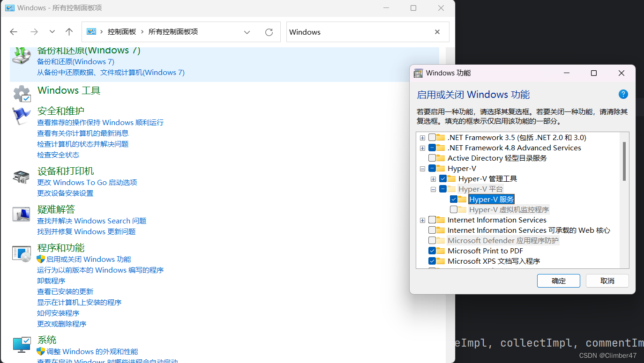Screen dimensions: 644x363
Task: Click the Hyper-V 管理工具 folder icon
Action: coord(451,179)
